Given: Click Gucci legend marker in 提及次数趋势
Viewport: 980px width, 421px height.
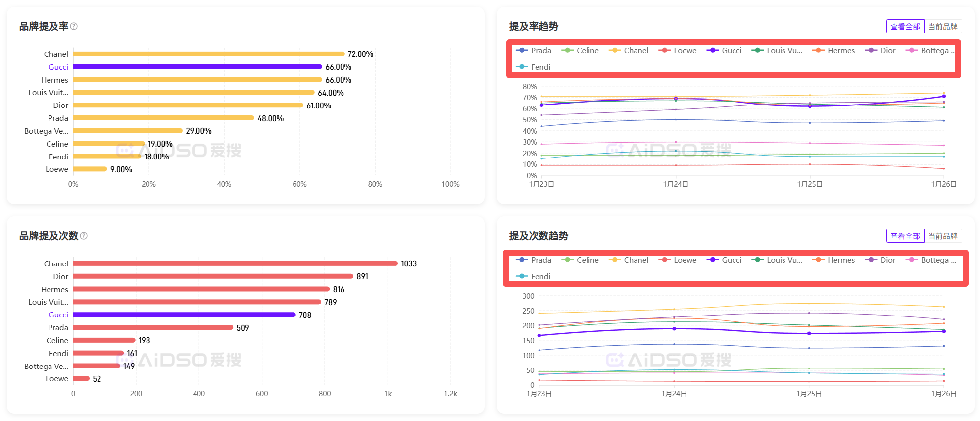Looking at the screenshot, I should pyautogui.click(x=712, y=260).
